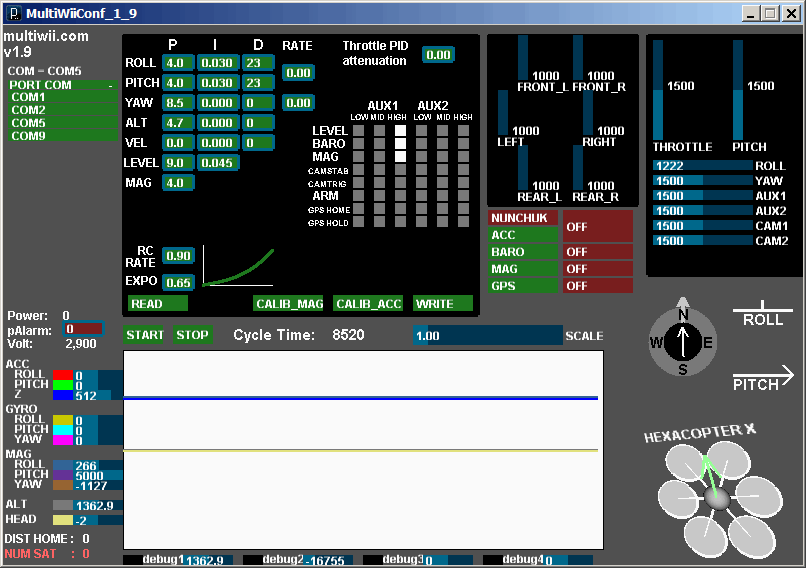Screen dimensions: 806x568
Task: Toggle MAG ROLL graph swatch
Action: pos(63,465)
